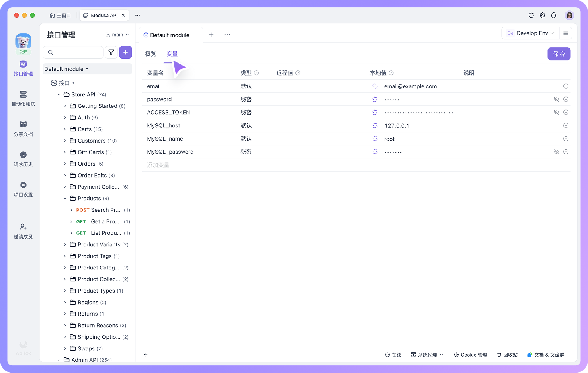Image resolution: width=588 pixels, height=373 pixels.
Task: Click the sidebar search field
Action: coord(73,52)
